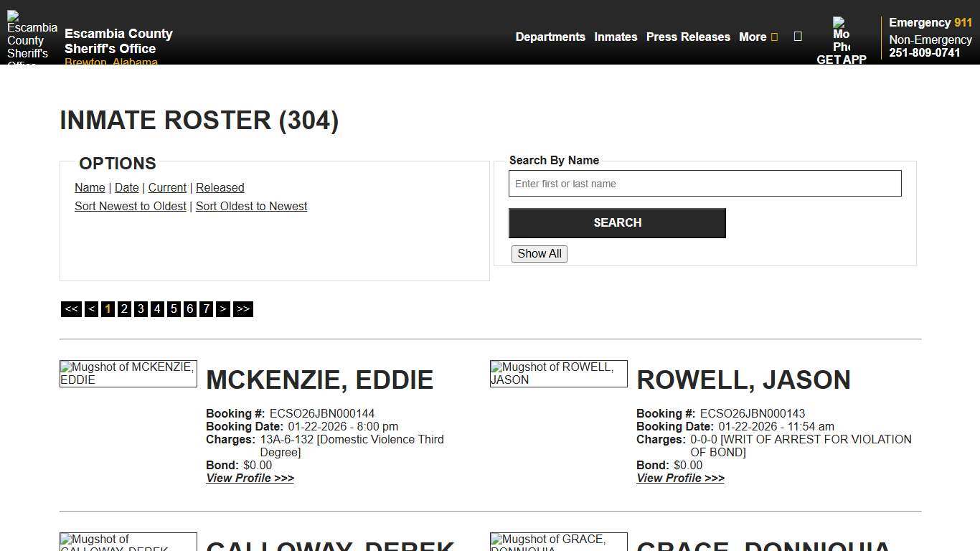Open the Press Releases menu item
The width and height of the screenshot is (980, 551).
[688, 37]
